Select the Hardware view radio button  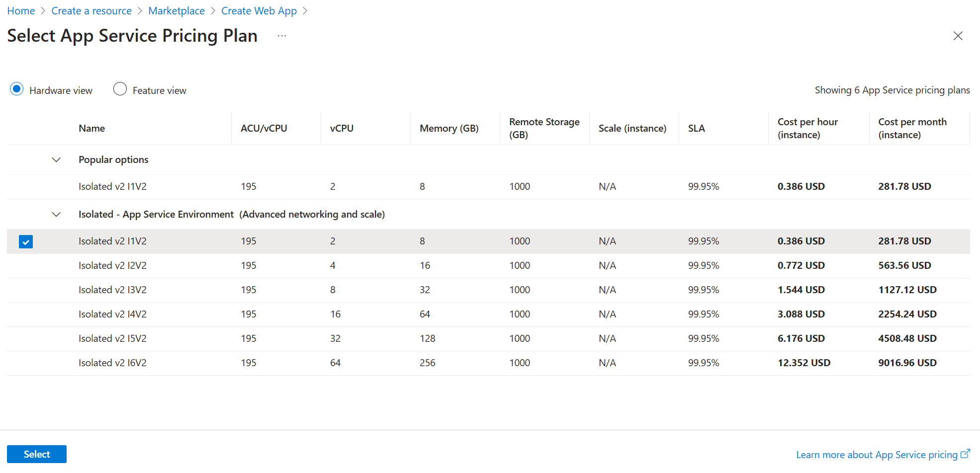coord(16,89)
